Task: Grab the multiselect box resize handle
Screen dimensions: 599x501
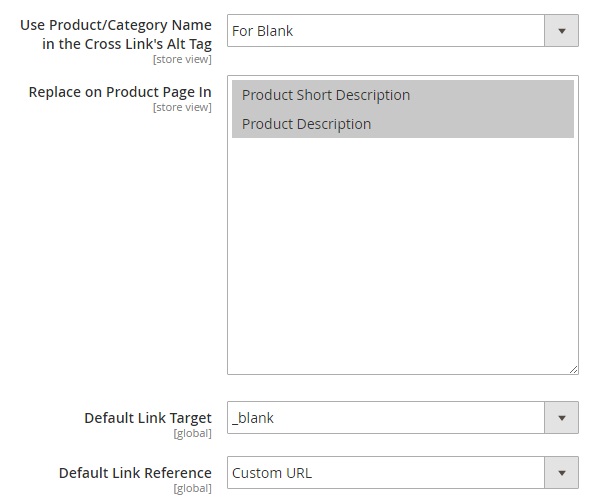Action: coord(573,369)
